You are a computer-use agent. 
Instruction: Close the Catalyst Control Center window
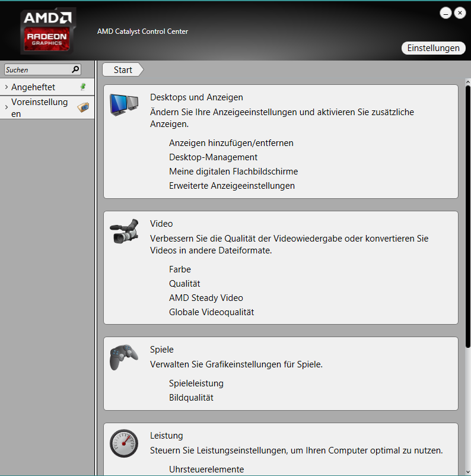(x=460, y=12)
